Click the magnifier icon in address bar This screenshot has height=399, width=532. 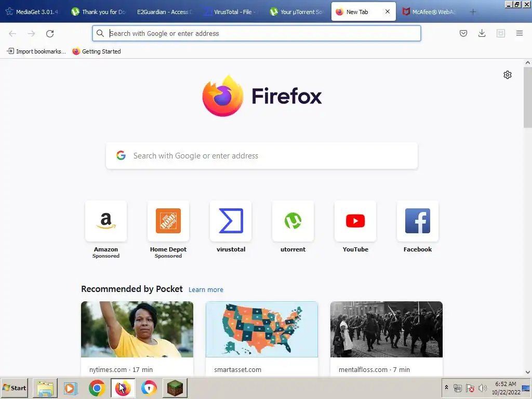point(100,33)
